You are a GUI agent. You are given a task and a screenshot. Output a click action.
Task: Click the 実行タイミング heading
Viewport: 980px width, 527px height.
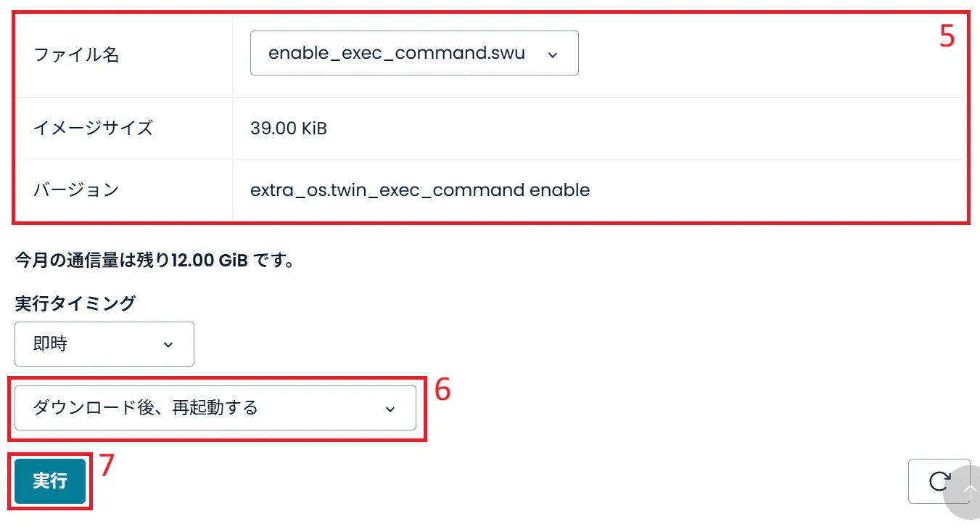tap(75, 303)
